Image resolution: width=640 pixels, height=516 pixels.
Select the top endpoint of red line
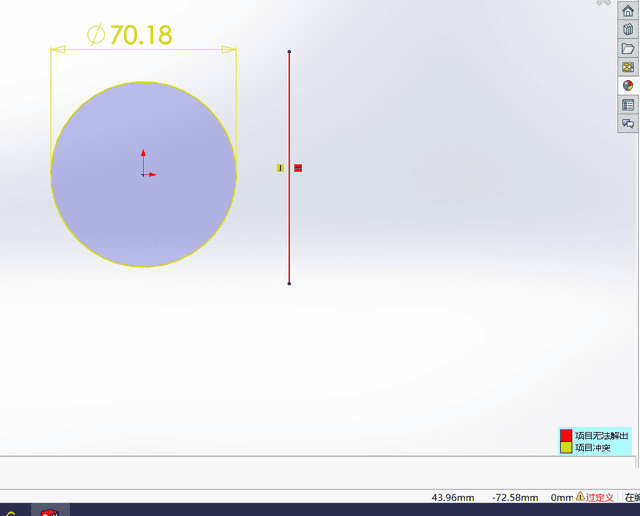coord(289,52)
